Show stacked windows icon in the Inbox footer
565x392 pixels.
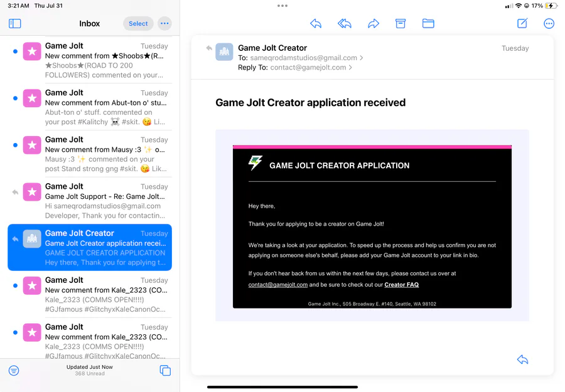(165, 371)
